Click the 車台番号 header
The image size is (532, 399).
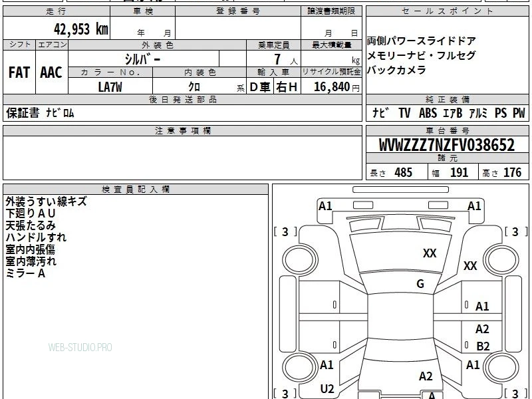448,130
